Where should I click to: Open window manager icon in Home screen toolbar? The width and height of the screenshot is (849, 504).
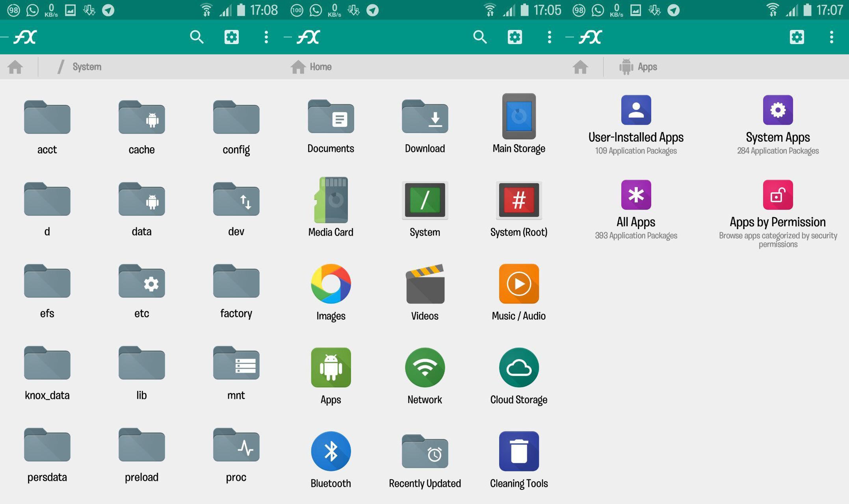515,37
